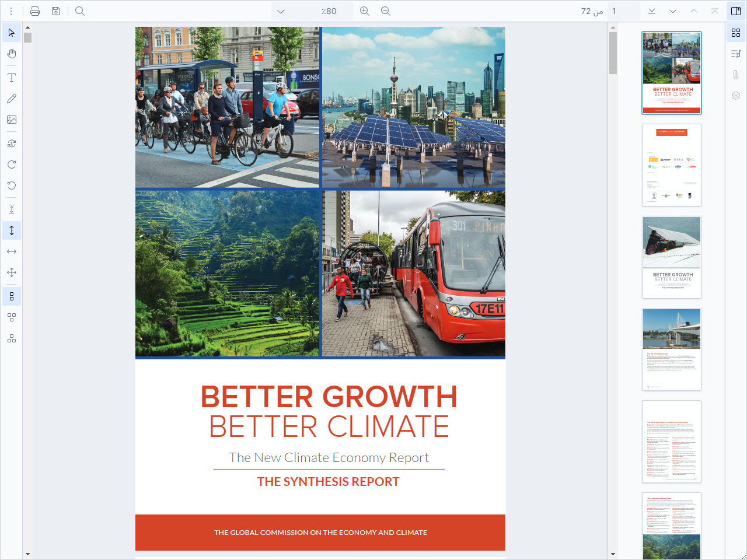Viewport: 747px width, 560px height.
Task: Click the rotate-all-pages refresh icon
Action: (12, 143)
